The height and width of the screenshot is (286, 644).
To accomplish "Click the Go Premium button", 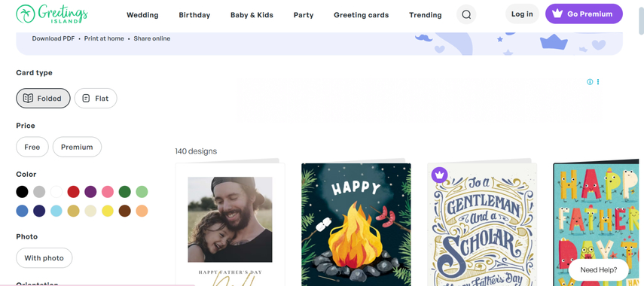I will pyautogui.click(x=584, y=14).
